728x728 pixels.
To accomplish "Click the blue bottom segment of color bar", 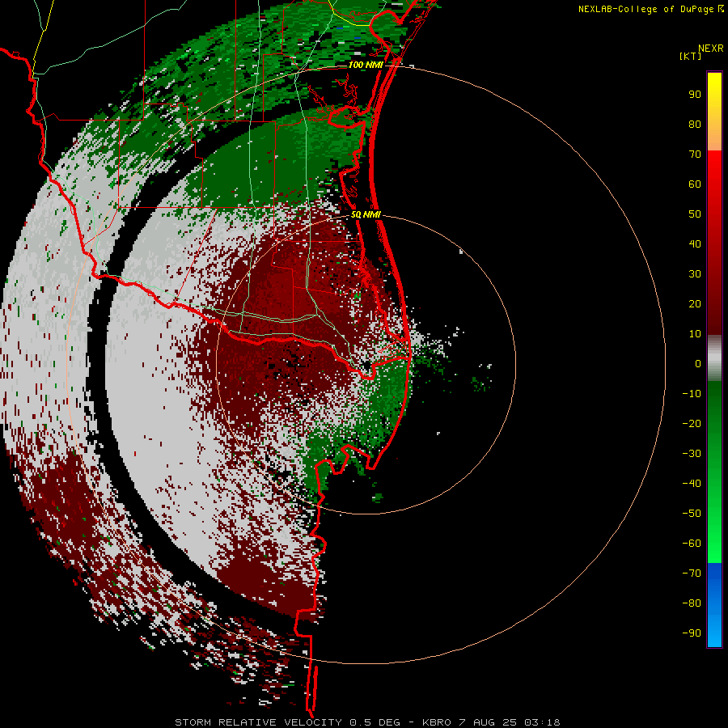I will [714, 604].
